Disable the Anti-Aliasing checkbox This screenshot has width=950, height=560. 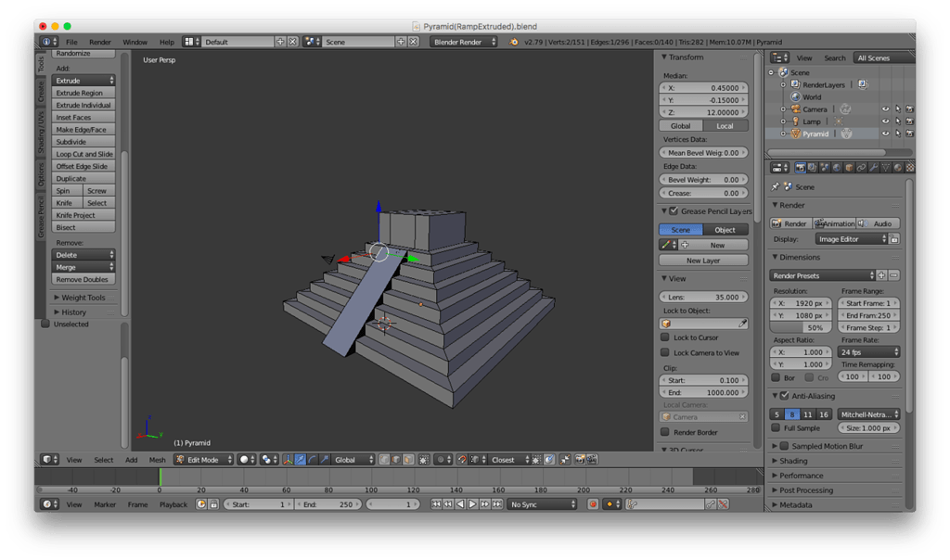[x=785, y=395]
